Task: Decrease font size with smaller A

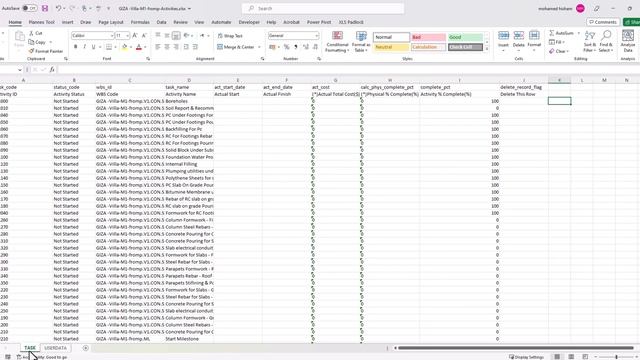Action: pyautogui.click(x=144, y=36)
